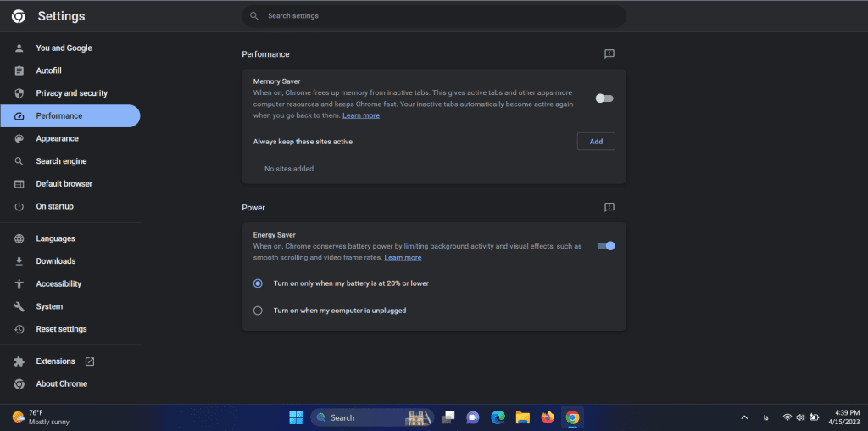Enable the Memory Saver toggle
The width and height of the screenshot is (868, 431).
point(604,98)
